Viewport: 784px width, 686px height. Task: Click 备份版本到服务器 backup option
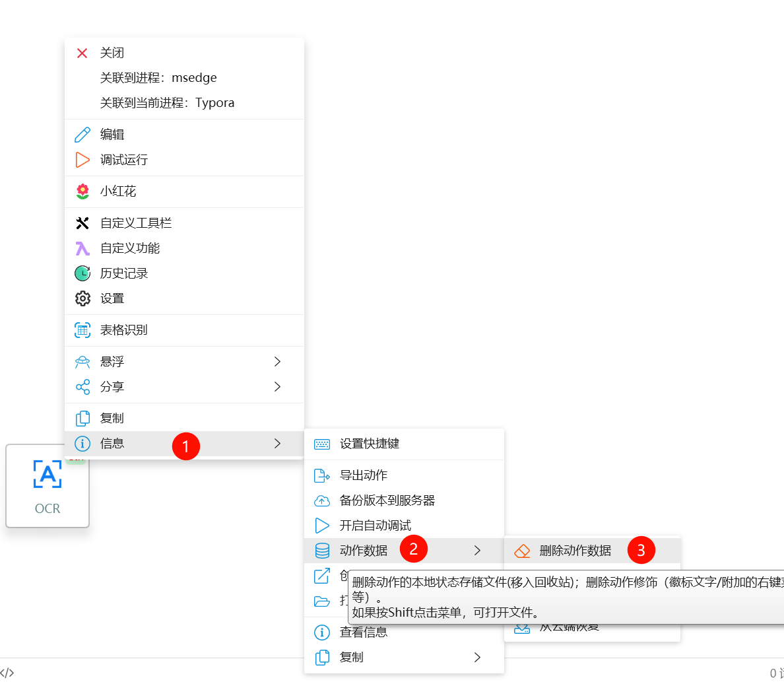click(x=387, y=500)
